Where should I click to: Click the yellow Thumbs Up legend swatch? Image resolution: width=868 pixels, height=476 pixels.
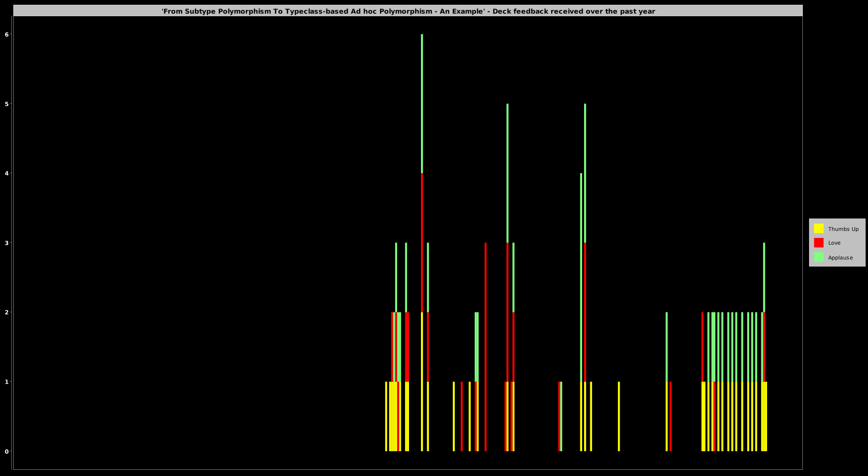[x=819, y=228]
